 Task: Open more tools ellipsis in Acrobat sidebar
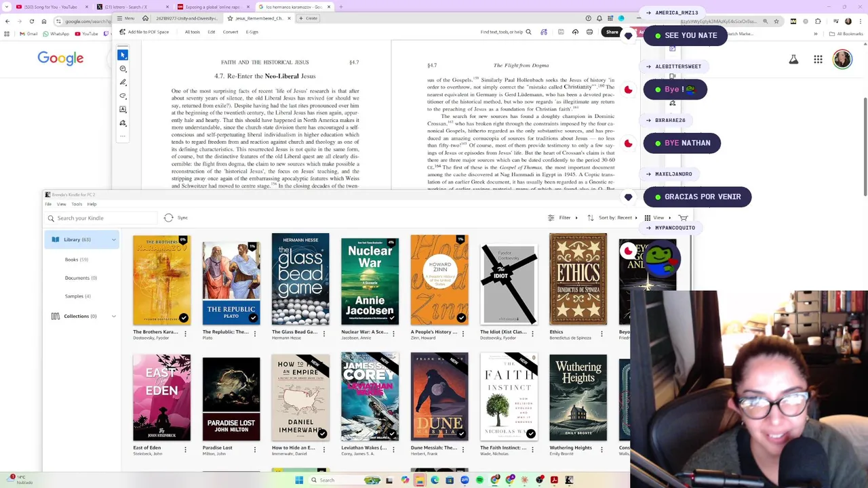(x=123, y=136)
